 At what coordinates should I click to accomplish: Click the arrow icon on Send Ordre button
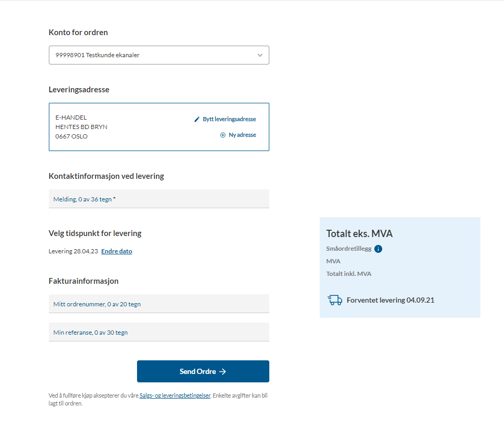click(x=223, y=371)
